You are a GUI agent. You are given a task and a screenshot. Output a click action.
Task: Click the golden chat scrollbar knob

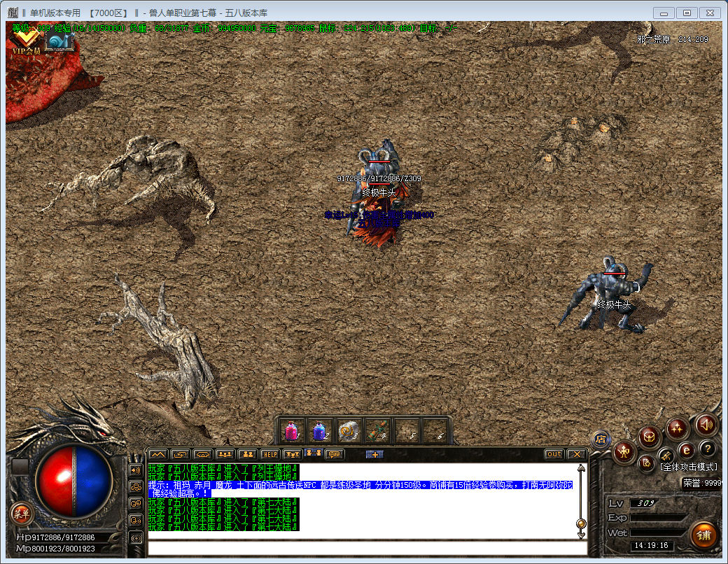[x=580, y=524]
